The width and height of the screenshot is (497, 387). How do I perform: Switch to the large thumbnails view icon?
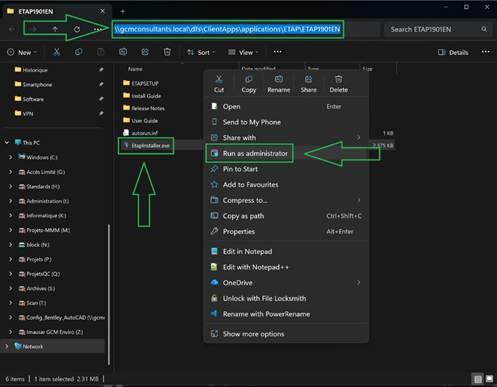coord(489,379)
